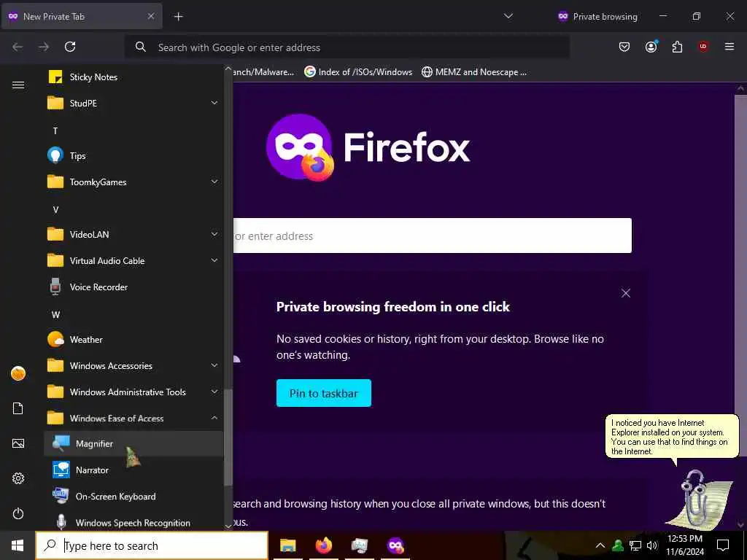Click the Firefox page vertical scrollbar
Screen dimensions: 747x560
(741, 276)
